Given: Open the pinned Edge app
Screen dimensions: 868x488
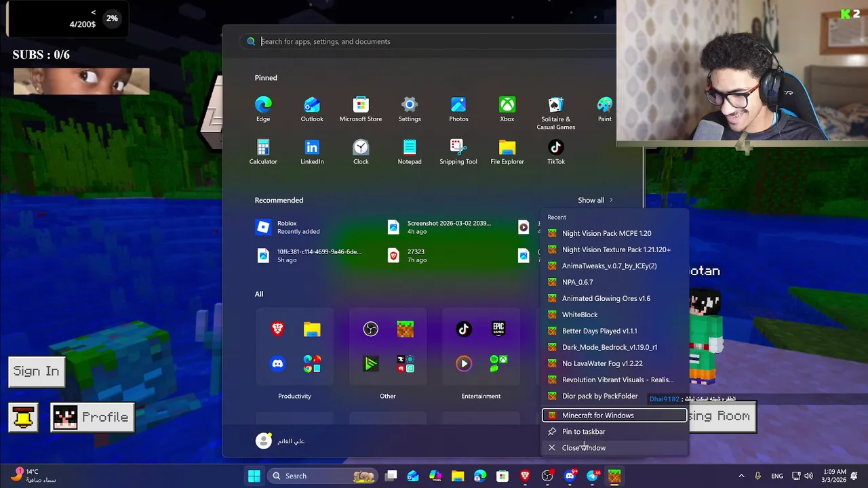Looking at the screenshot, I should pyautogui.click(x=263, y=110).
